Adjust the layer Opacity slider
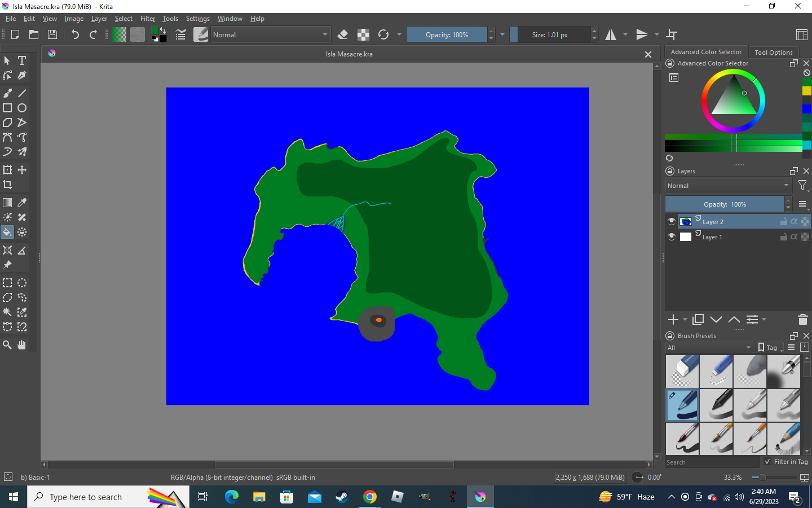This screenshot has width=812, height=508. tap(725, 204)
